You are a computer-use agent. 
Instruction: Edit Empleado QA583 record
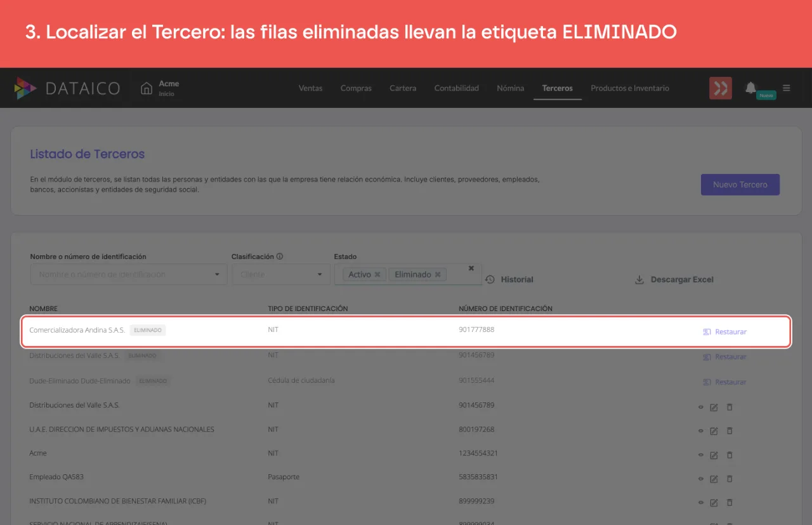[714, 479]
